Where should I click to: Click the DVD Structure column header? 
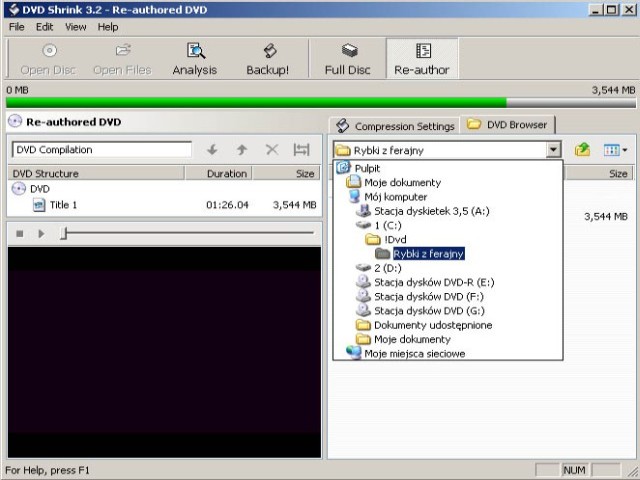click(x=96, y=173)
